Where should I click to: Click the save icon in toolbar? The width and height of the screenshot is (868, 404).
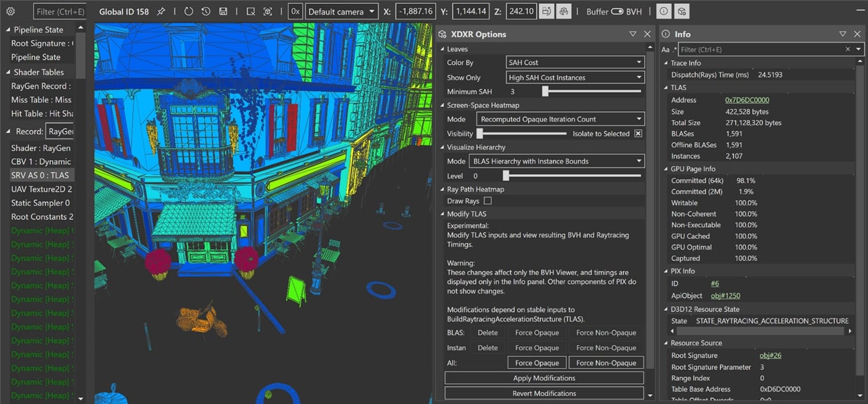[223, 11]
